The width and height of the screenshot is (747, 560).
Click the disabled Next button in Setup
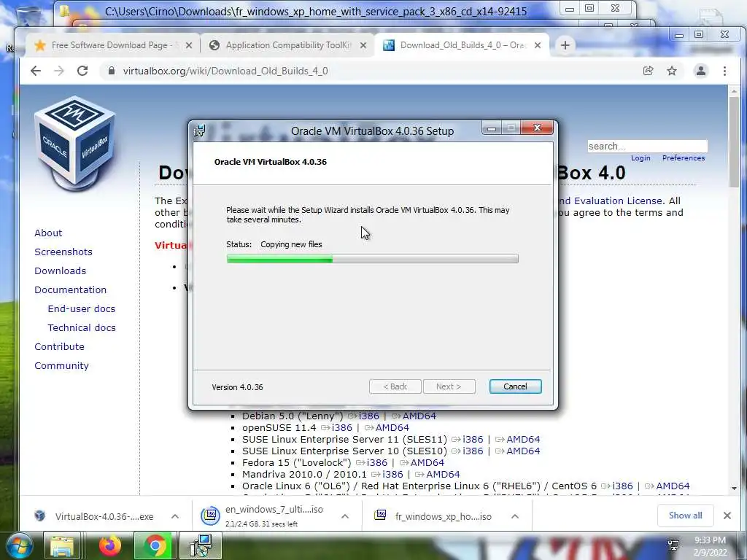(x=449, y=386)
